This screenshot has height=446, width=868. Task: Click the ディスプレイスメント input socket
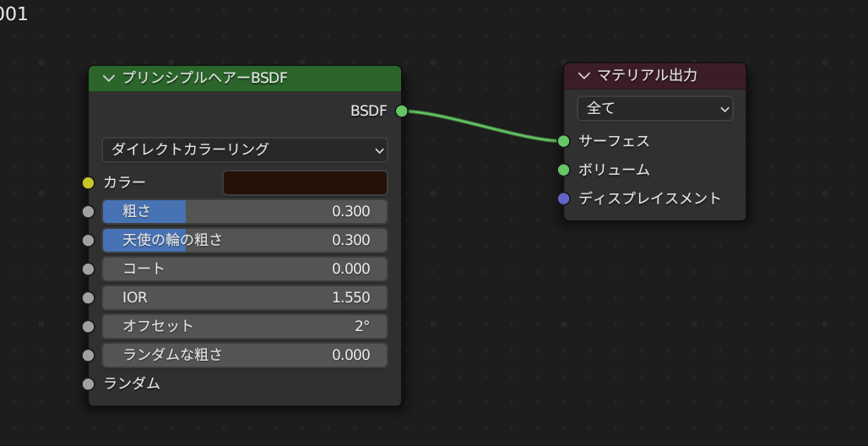click(x=563, y=199)
